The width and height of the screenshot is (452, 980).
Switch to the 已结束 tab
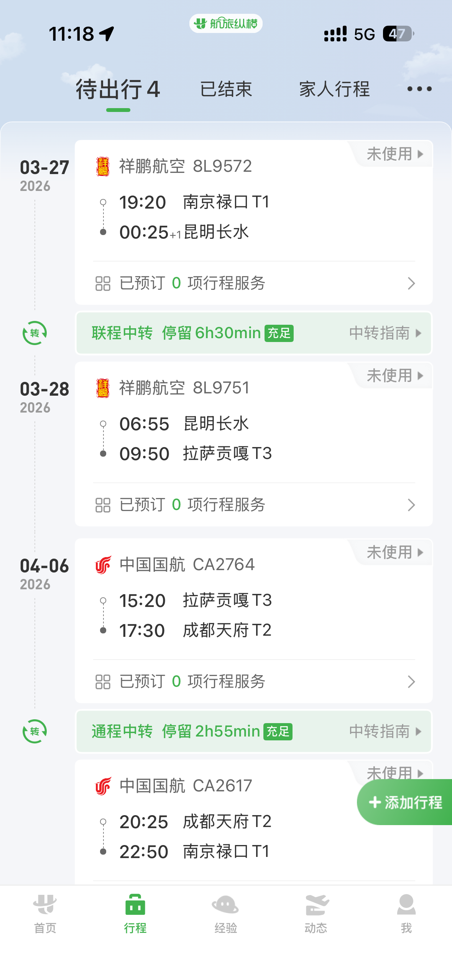(x=226, y=89)
